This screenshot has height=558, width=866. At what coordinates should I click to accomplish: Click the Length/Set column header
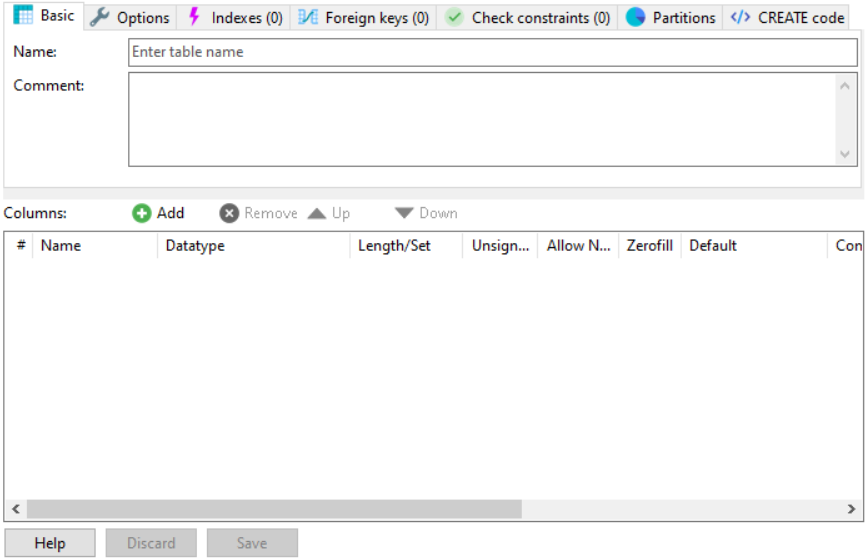406,245
